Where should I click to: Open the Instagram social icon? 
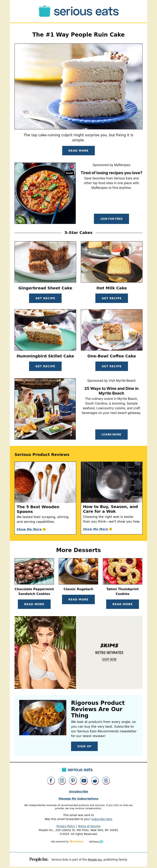(62, 780)
